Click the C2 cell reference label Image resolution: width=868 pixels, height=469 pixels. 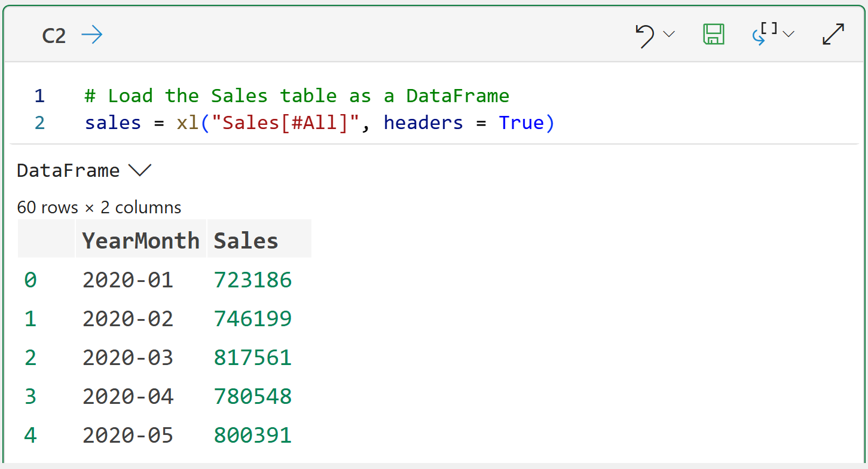tap(54, 36)
